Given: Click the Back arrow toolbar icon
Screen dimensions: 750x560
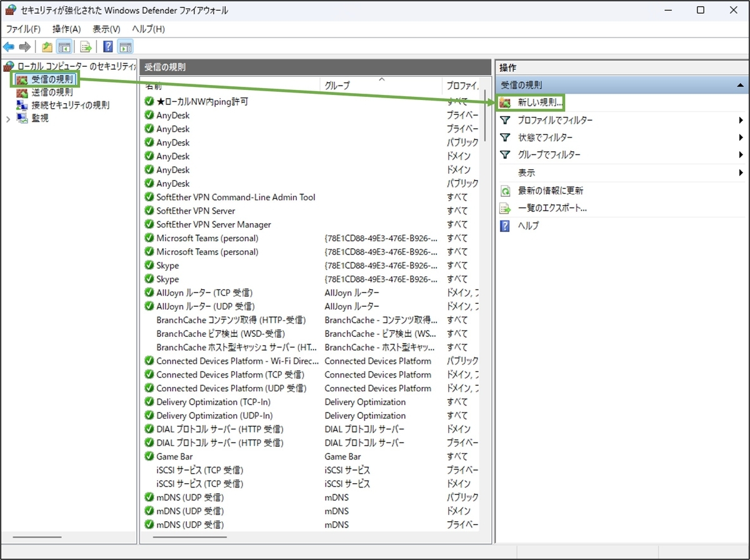Looking at the screenshot, I should pos(9,47).
